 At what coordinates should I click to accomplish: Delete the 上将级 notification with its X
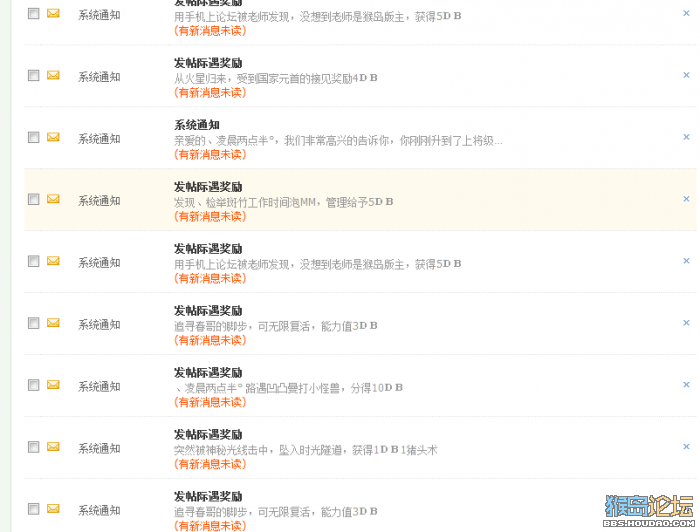686,137
